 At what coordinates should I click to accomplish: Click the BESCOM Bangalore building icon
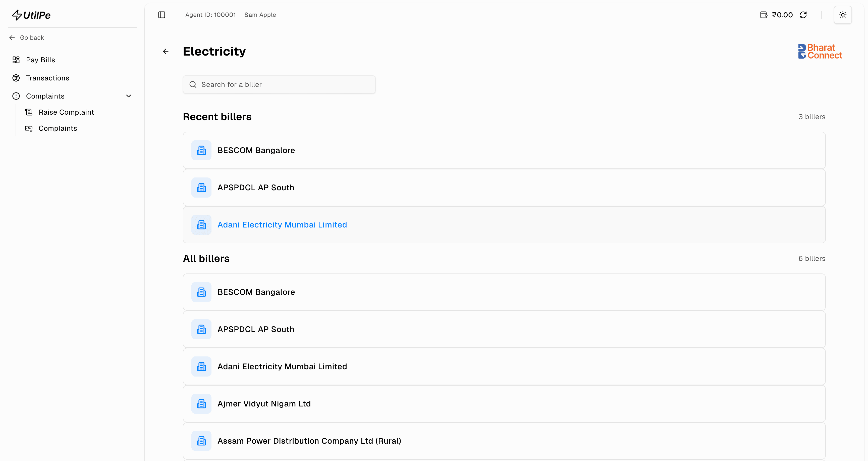201,150
